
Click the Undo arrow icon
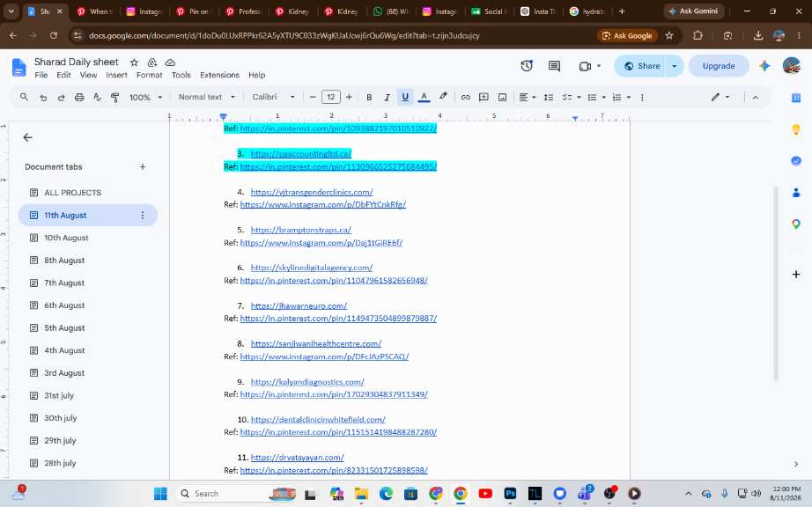point(43,97)
